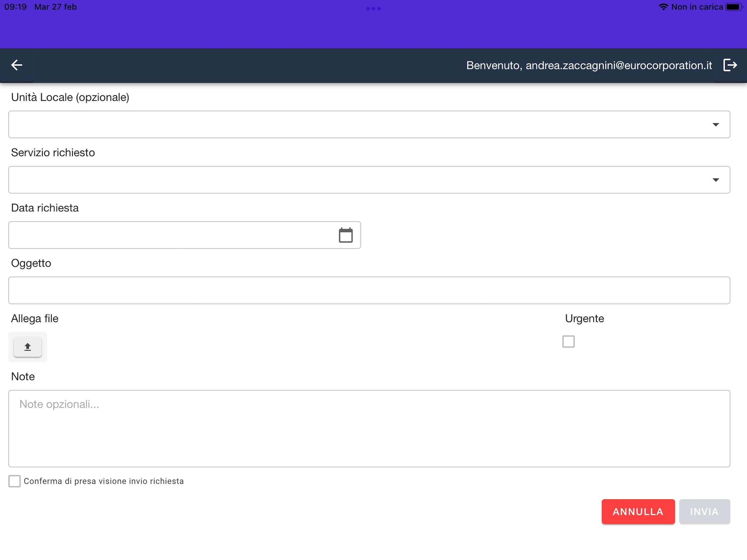Click into the Oggetto text field

[x=369, y=290]
